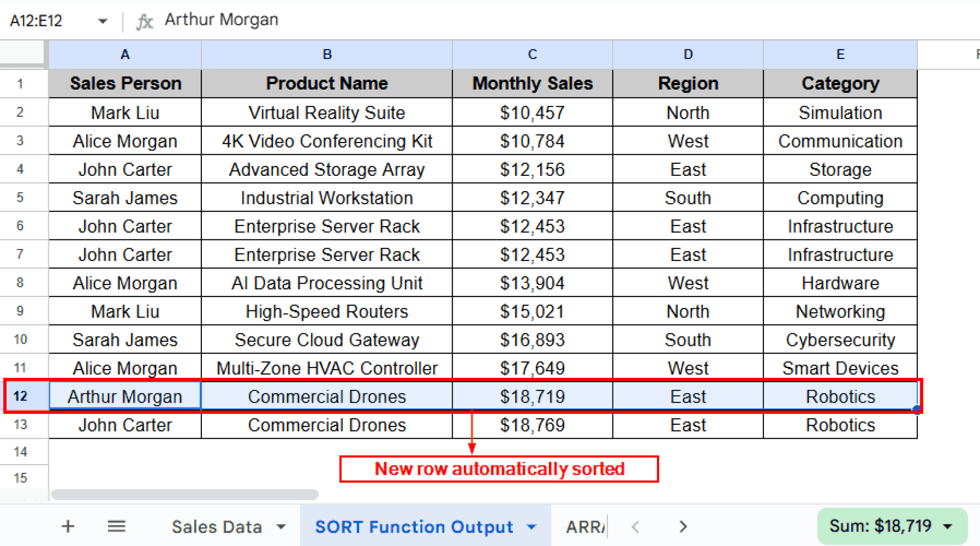
Task: Click the cell with Commercial Drones $18,769
Action: [327, 425]
